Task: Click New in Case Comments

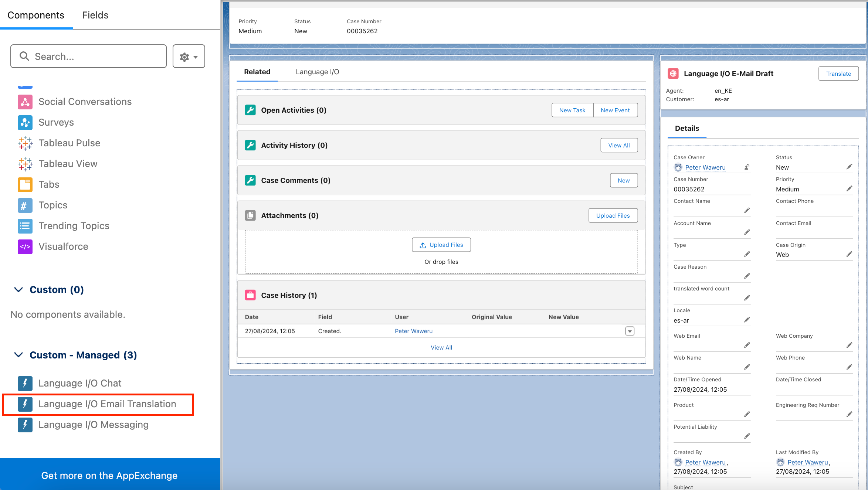Action: coord(624,180)
